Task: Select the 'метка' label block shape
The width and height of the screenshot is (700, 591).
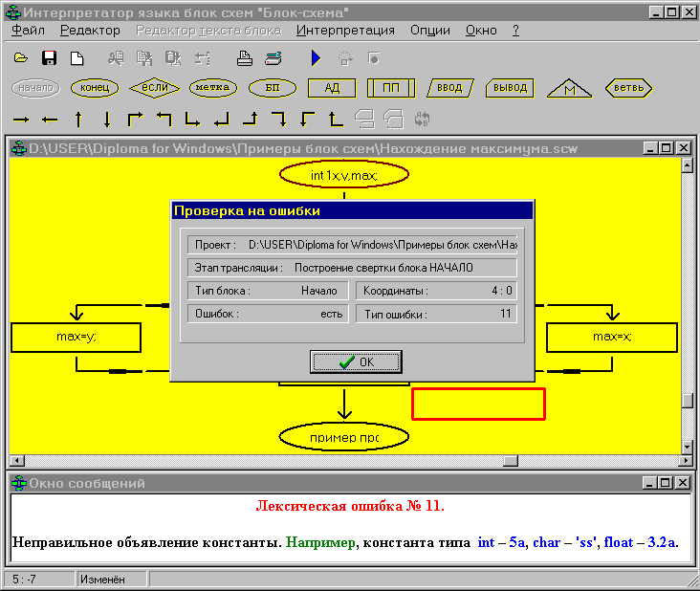Action: [212, 88]
